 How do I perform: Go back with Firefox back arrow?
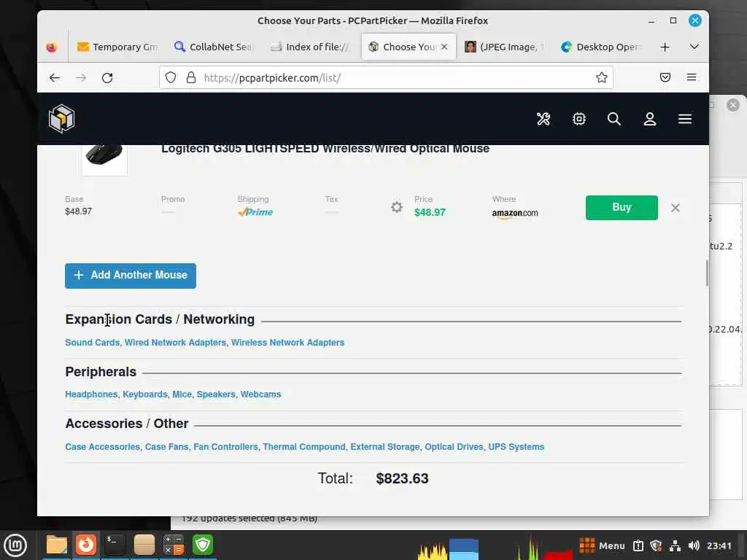click(55, 77)
